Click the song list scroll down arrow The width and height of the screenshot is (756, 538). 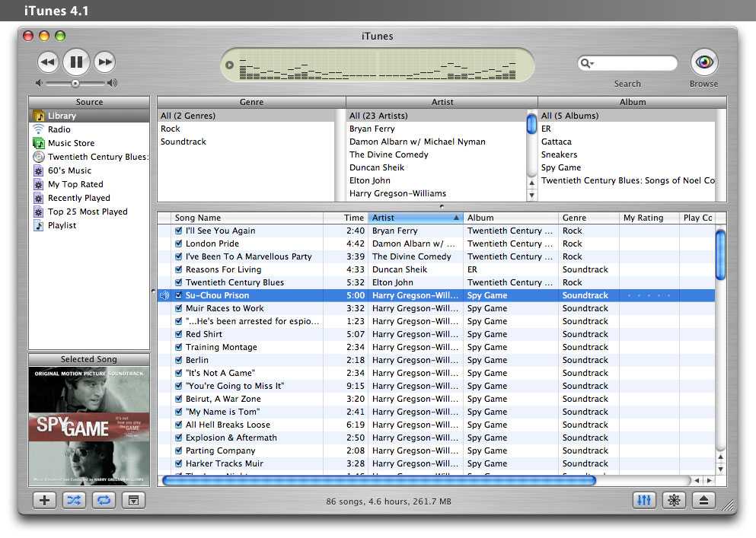coord(720,469)
